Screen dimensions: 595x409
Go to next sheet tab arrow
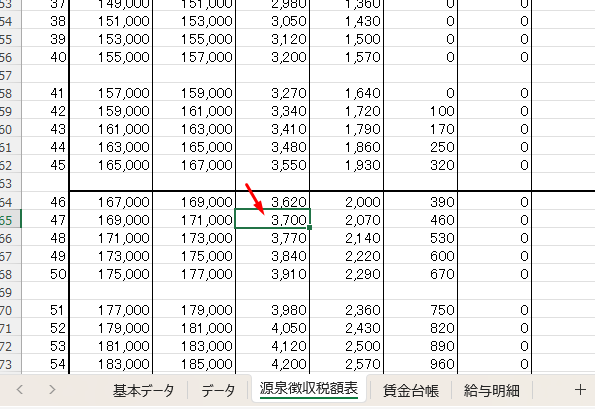(52, 390)
